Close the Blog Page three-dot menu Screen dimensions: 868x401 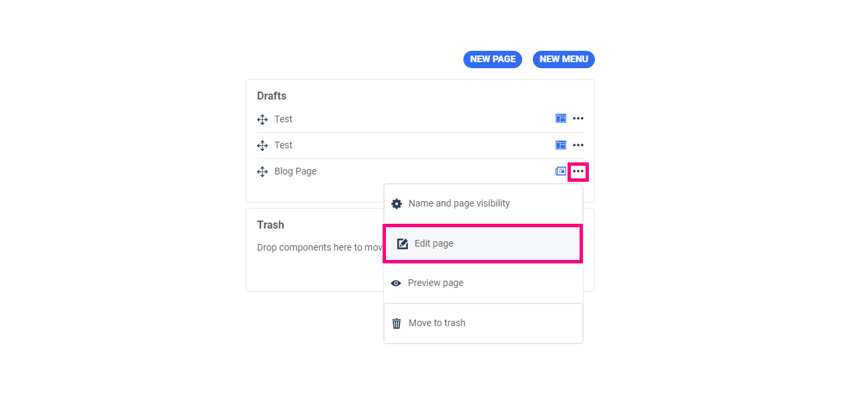[578, 172]
